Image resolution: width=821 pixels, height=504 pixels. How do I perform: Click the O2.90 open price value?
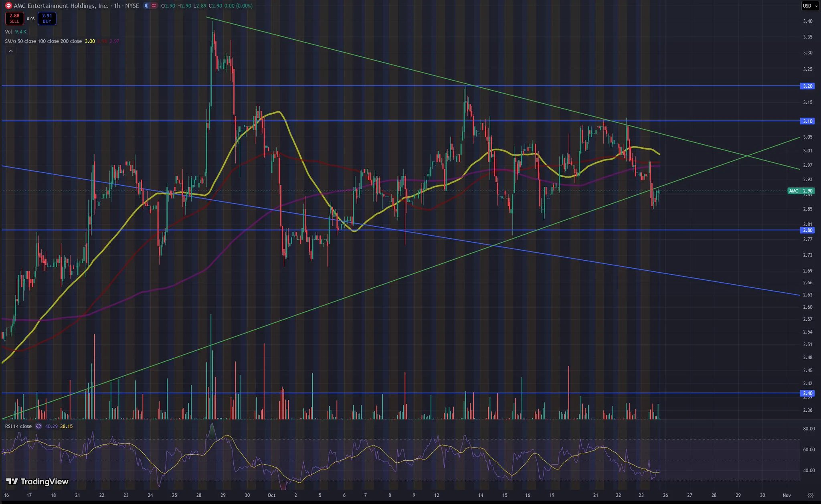(168, 6)
